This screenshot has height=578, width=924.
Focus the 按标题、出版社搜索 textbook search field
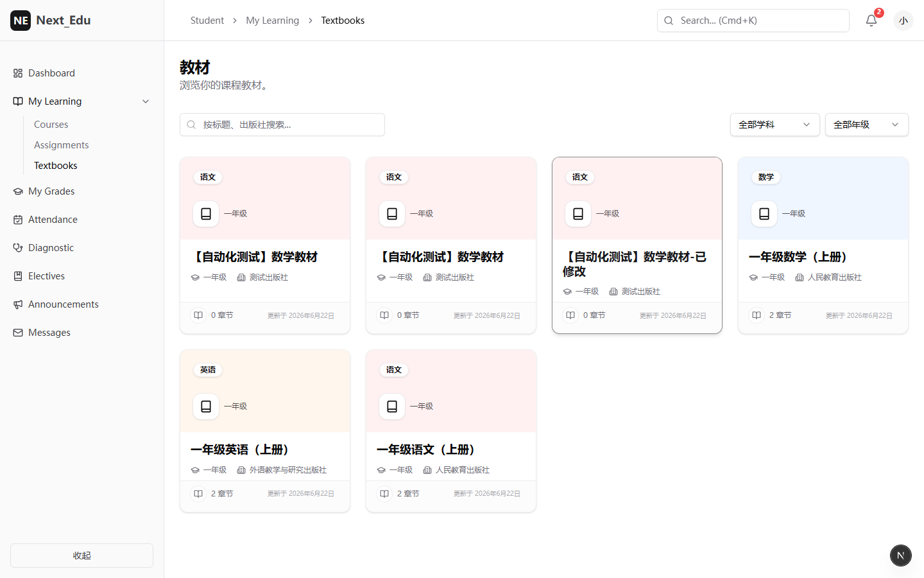[x=282, y=125]
